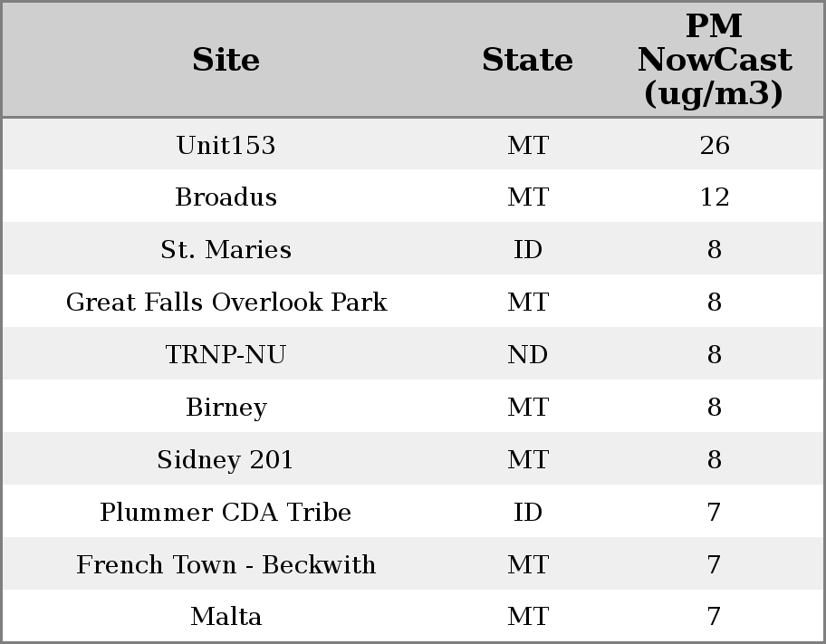Select Great Falls Overlook Park row
The width and height of the screenshot is (826, 644).
click(x=226, y=303)
